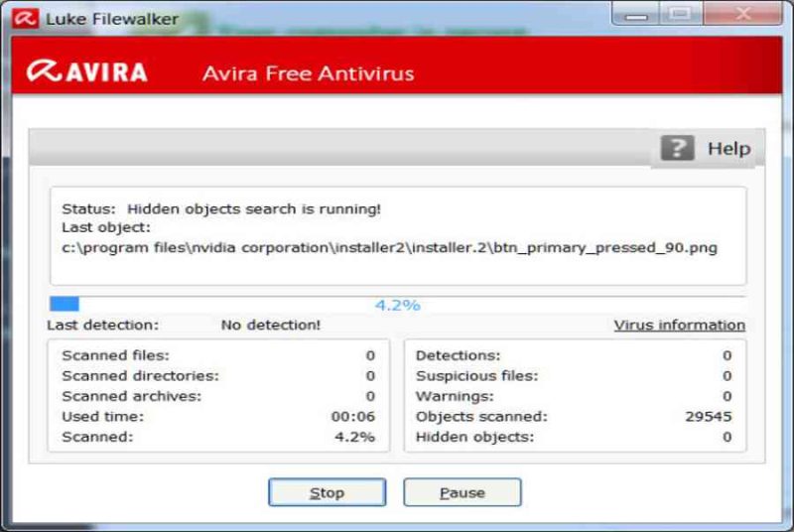Screen dimensions: 794x532
Task: Click the AVIRA logo in the red banner
Action: click(x=87, y=71)
